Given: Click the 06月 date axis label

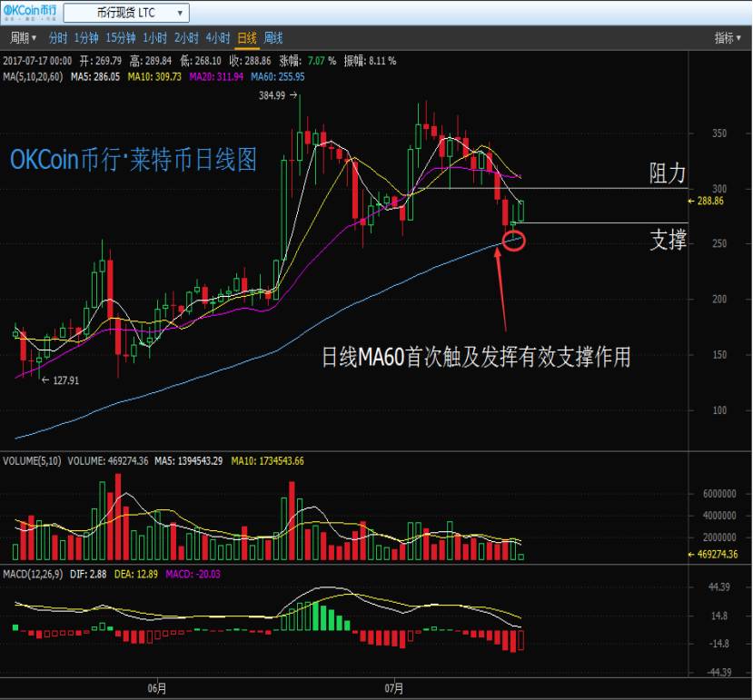Looking at the screenshot, I should (x=156, y=688).
